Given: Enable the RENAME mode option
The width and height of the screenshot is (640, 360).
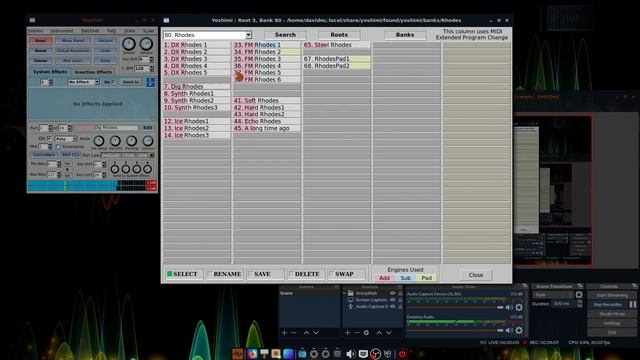Looking at the screenshot, I should [x=225, y=274].
